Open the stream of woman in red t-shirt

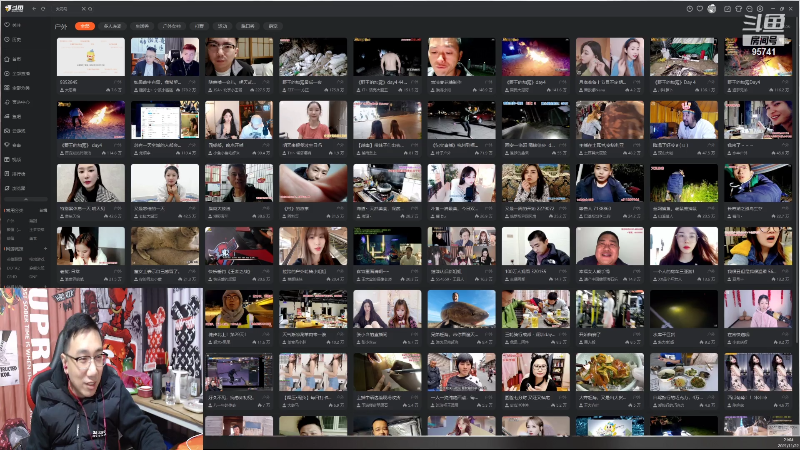pos(313,120)
